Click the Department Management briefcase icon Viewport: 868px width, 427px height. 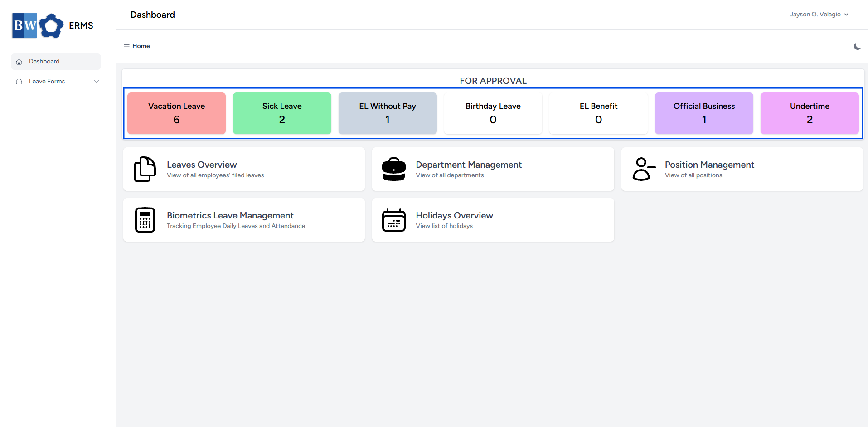[394, 169]
